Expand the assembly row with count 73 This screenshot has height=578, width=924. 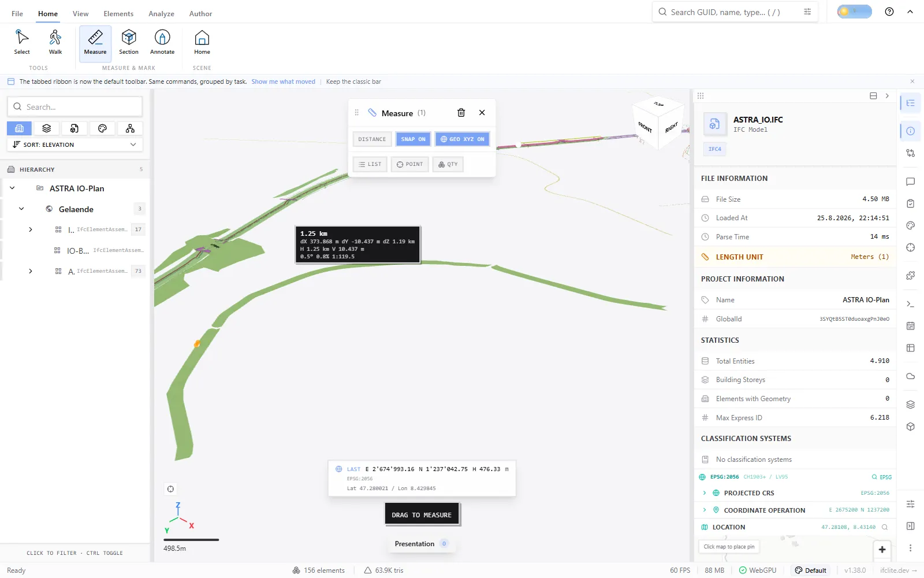pyautogui.click(x=31, y=271)
